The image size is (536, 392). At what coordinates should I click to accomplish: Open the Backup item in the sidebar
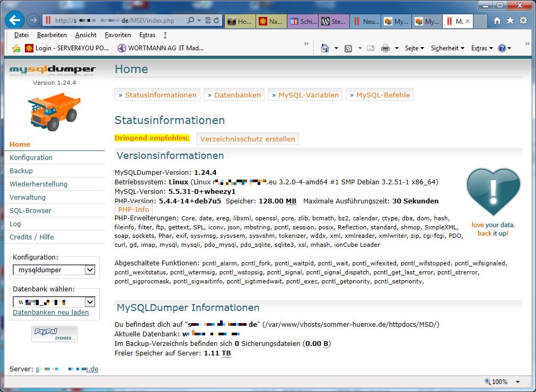[x=21, y=171]
